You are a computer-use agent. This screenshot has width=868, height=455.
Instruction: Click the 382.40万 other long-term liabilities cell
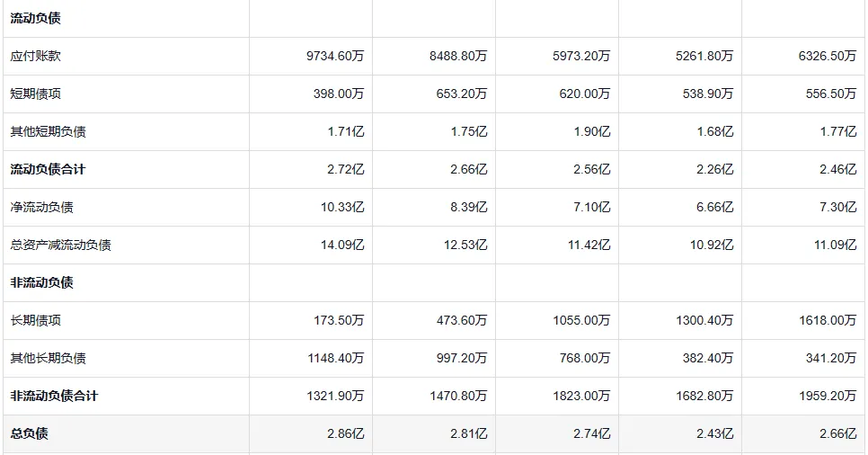(707, 358)
